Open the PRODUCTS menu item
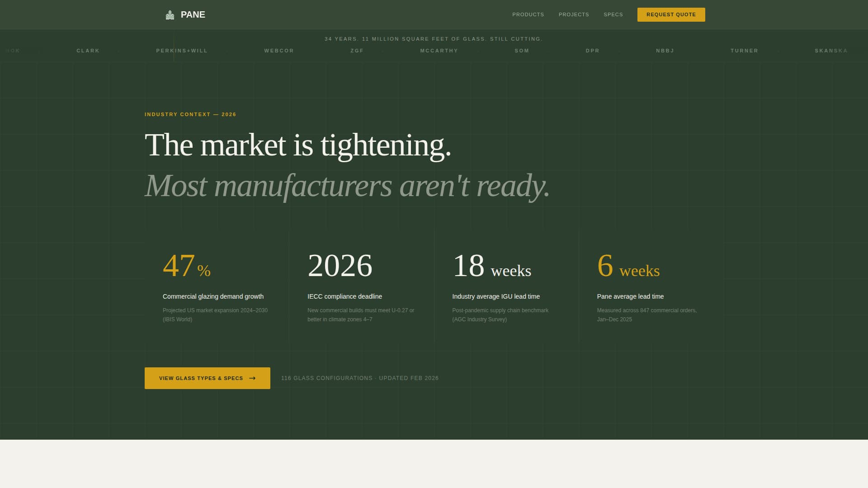 coord(528,14)
